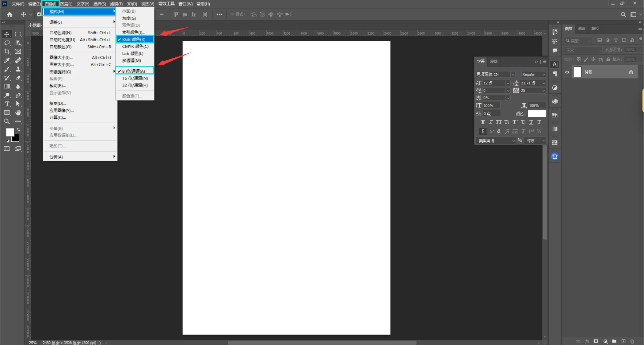Viewport: 644px width, 345px height.
Task: Select the Zoom tool
Action: click(7, 122)
